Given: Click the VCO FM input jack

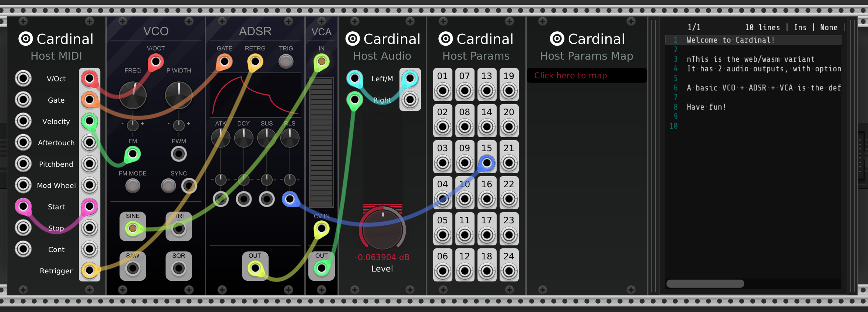Looking at the screenshot, I should 133,154.
